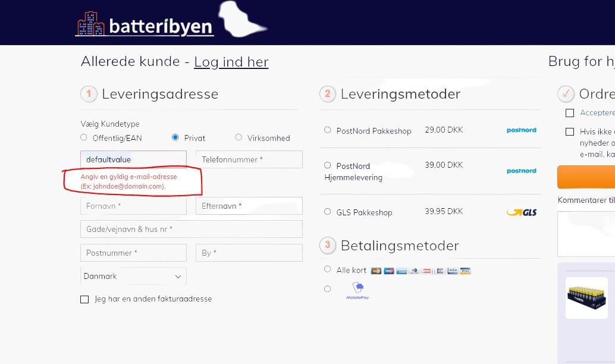Click the Postnummer input field
Viewport: 615px width, 364px height.
[x=133, y=253]
